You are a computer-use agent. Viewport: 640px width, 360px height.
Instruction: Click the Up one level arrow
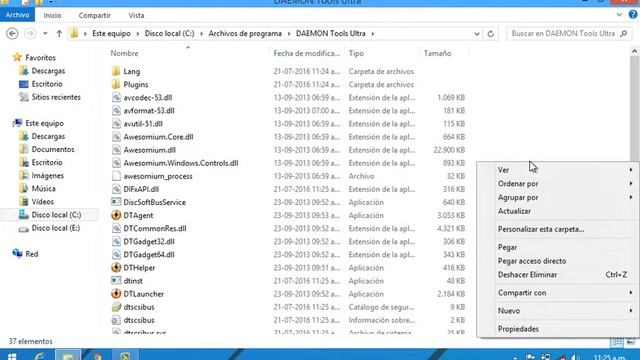59,33
